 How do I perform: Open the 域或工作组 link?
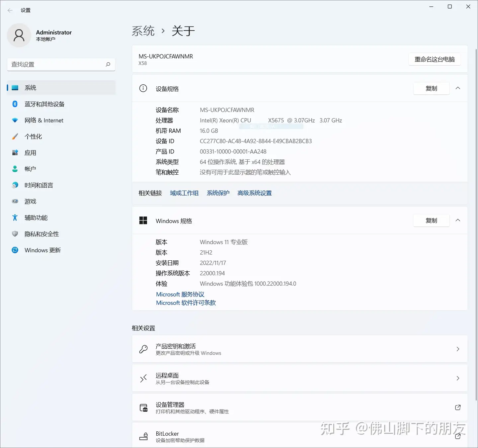click(184, 193)
